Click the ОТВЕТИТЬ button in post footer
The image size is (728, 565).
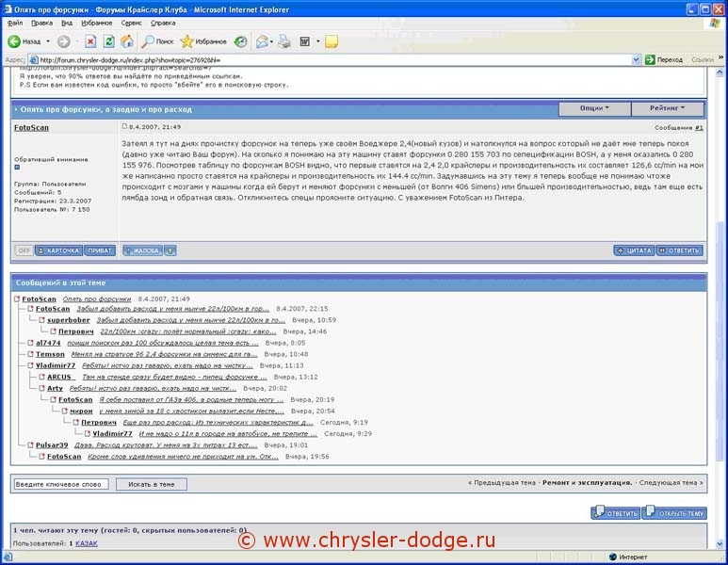[679, 250]
